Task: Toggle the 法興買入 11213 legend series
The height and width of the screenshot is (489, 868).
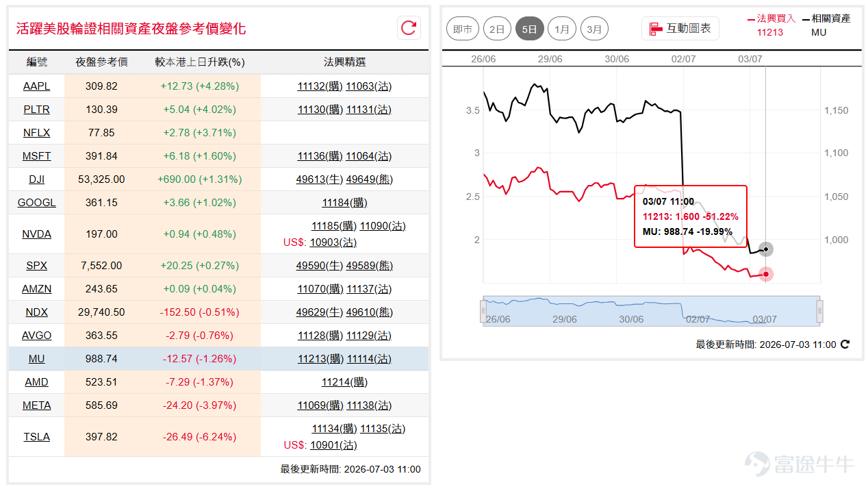Action: (771, 25)
